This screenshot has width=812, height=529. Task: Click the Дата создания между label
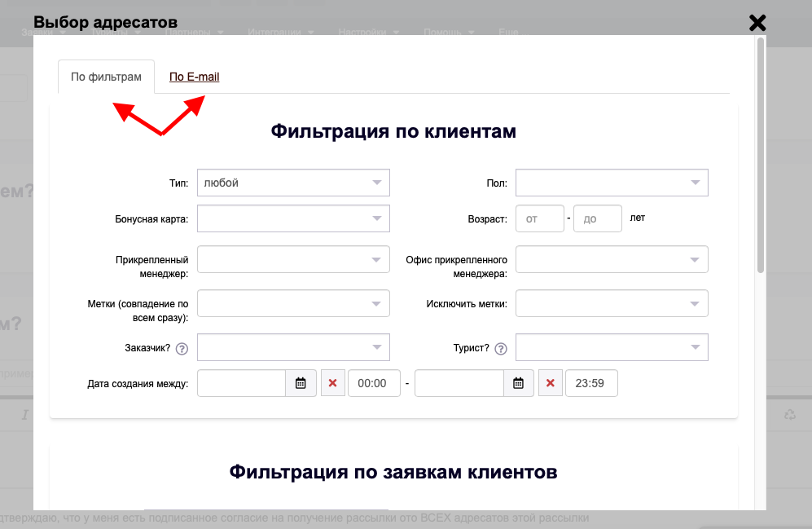[138, 384]
